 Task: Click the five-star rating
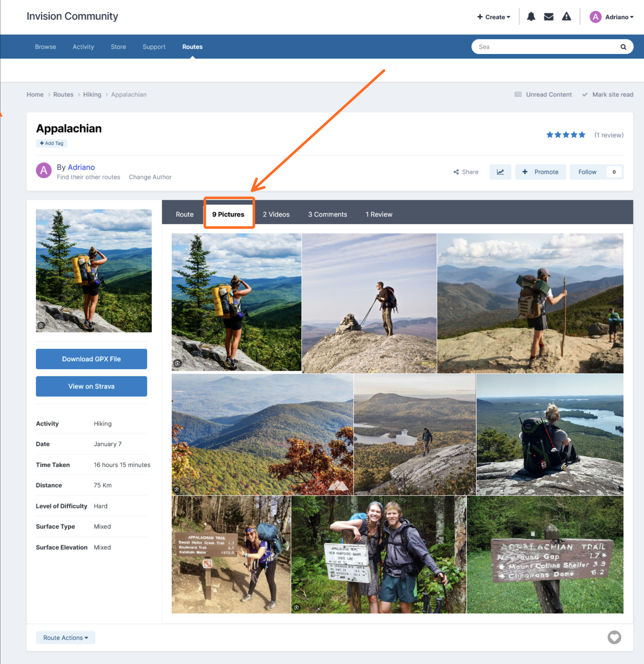pyautogui.click(x=566, y=135)
